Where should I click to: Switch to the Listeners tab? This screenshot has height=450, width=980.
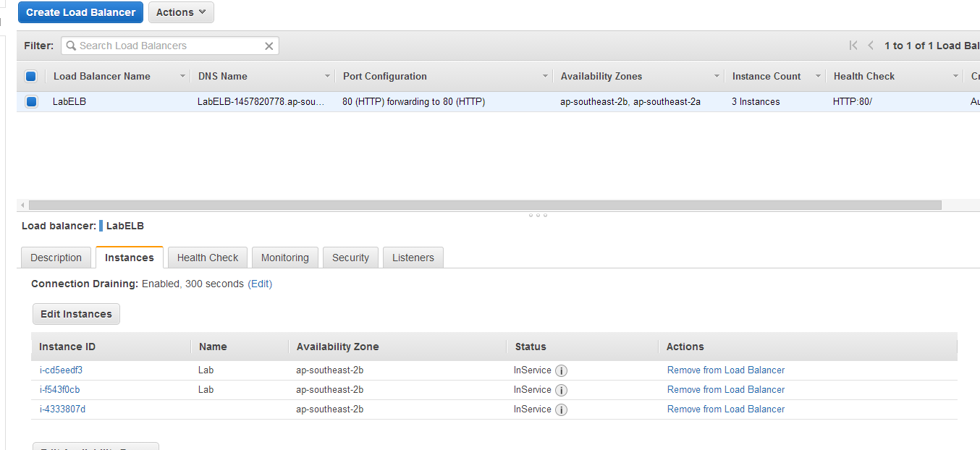tap(413, 258)
